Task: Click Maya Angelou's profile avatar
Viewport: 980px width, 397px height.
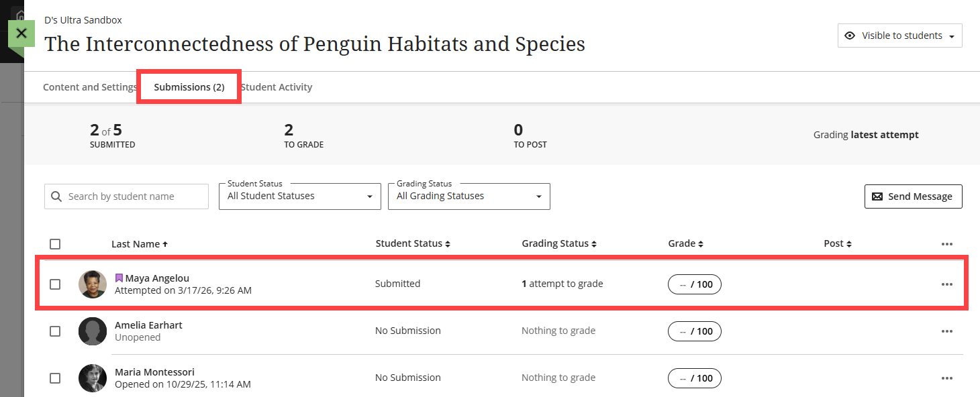Action: coord(92,284)
